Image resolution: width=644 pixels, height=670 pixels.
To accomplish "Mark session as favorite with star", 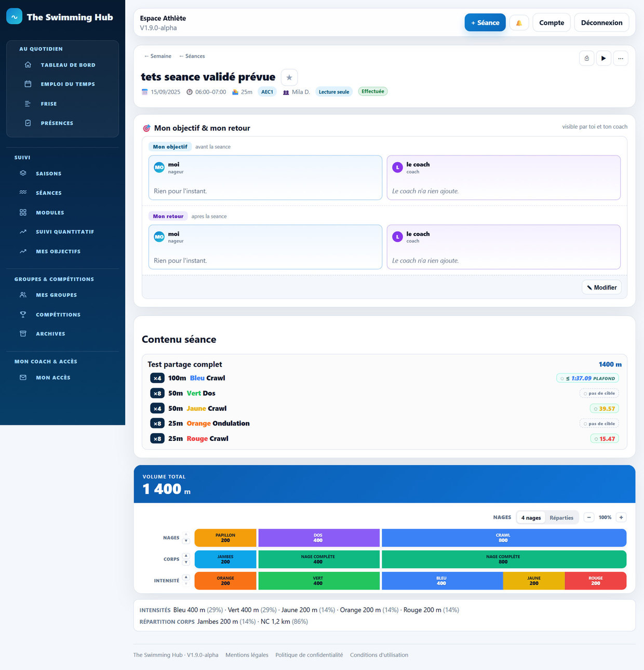I will pos(289,77).
